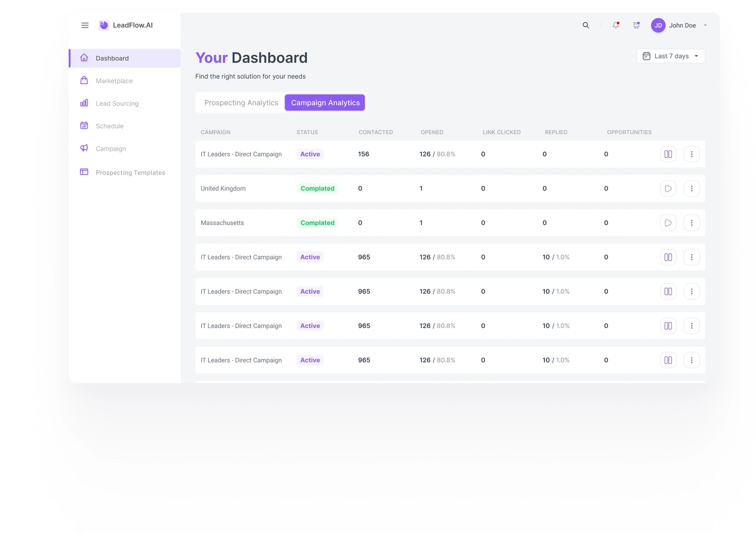
Task: Click the JD avatar circle
Action: tap(658, 25)
